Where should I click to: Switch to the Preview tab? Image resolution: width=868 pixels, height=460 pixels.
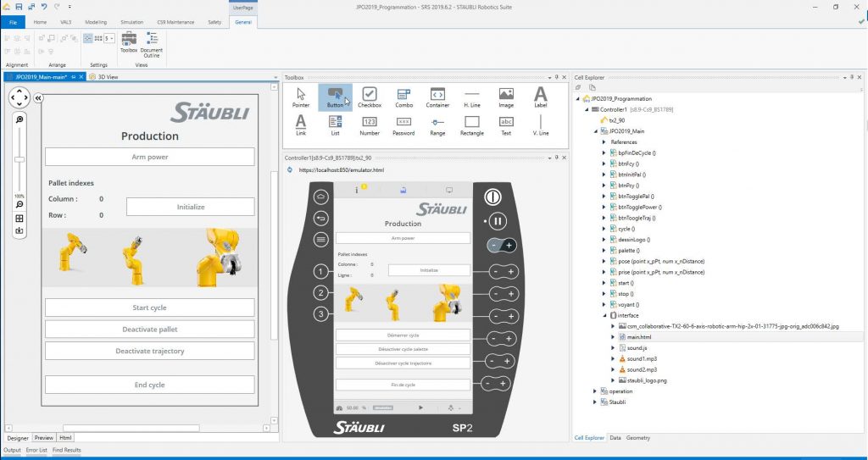(44, 438)
